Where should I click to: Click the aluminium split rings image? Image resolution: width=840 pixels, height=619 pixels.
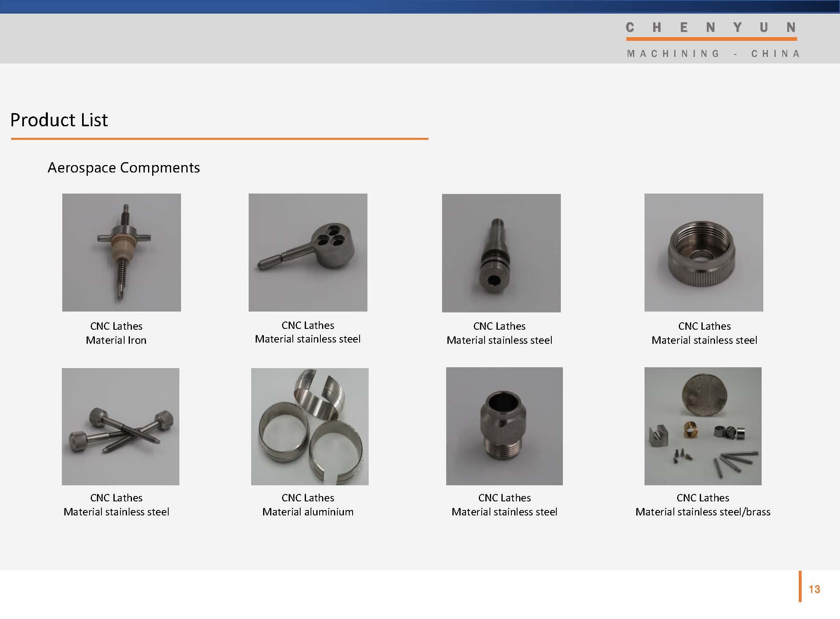click(309, 426)
